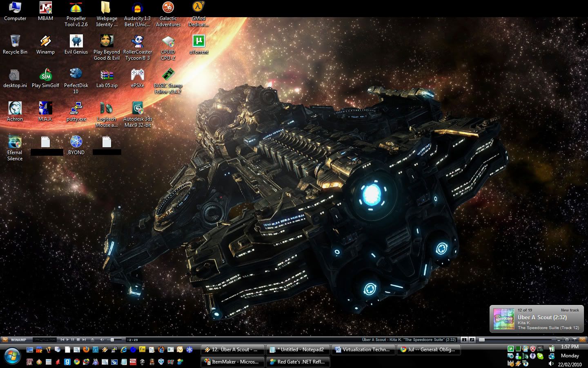Launch the CPUID CPU-Z shortcut
Image resolution: width=588 pixels, height=368 pixels.
click(168, 47)
